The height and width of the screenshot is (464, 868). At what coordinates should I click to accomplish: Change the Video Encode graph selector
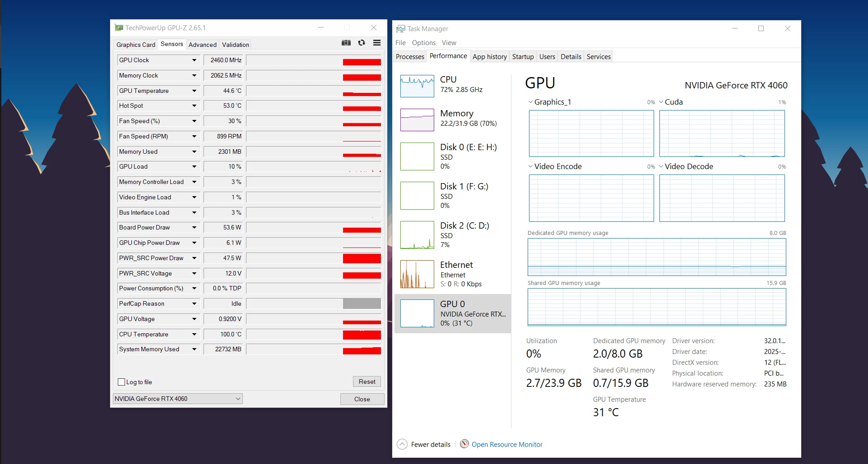pyautogui.click(x=555, y=166)
